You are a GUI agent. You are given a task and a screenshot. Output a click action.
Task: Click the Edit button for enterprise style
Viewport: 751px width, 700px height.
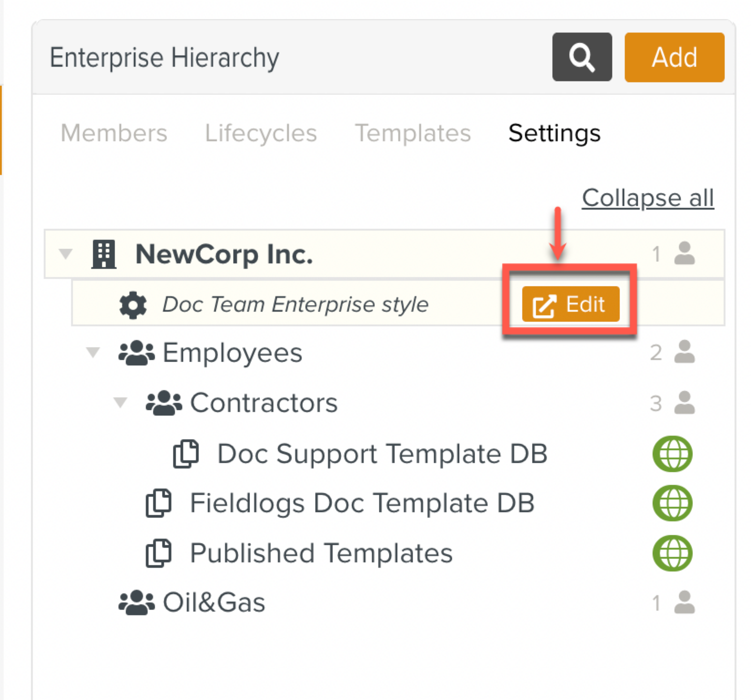pyautogui.click(x=570, y=304)
